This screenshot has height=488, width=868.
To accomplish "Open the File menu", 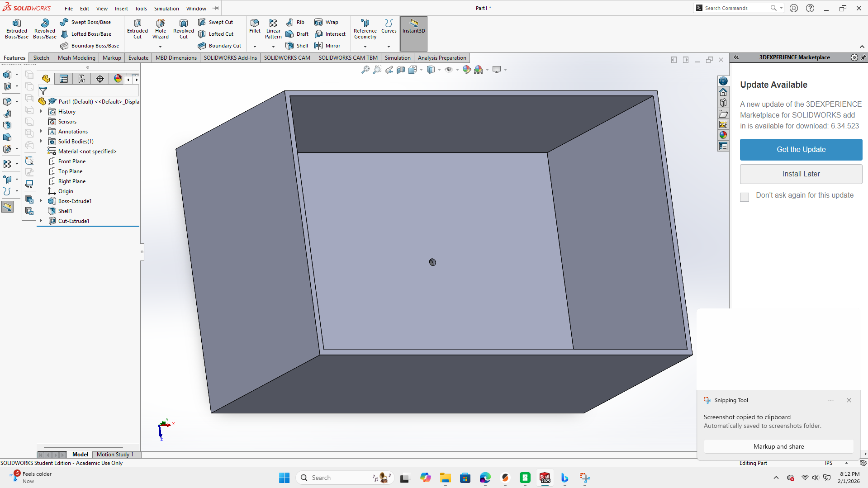I will 69,9.
